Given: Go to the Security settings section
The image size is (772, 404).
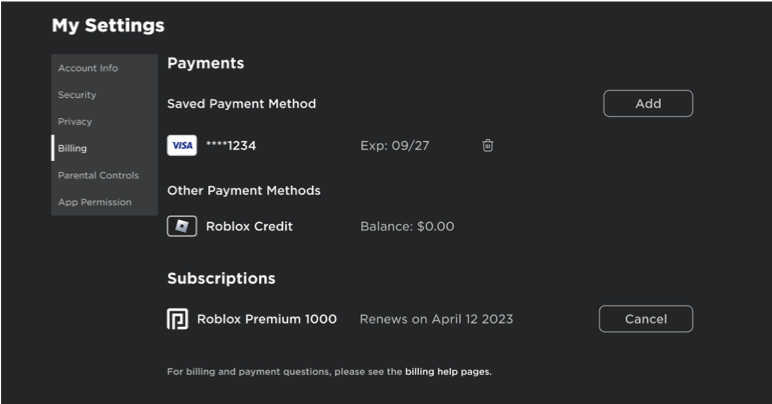Looking at the screenshot, I should coord(77,95).
